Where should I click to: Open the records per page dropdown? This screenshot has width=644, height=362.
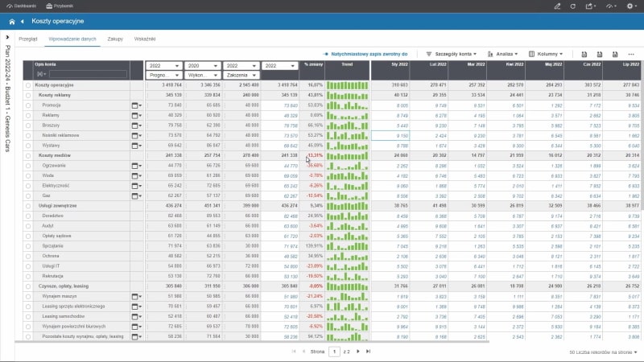pos(603,352)
